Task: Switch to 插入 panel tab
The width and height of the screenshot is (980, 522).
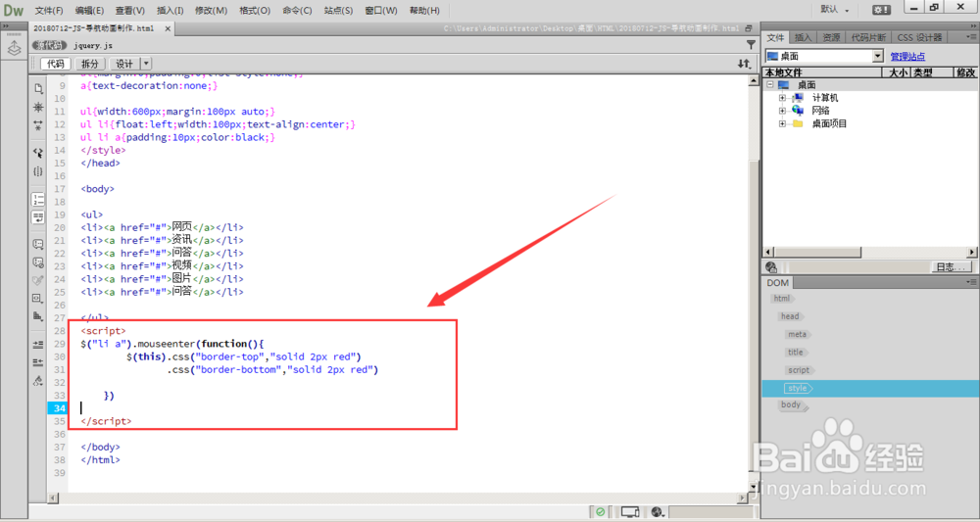Action: coord(804,37)
